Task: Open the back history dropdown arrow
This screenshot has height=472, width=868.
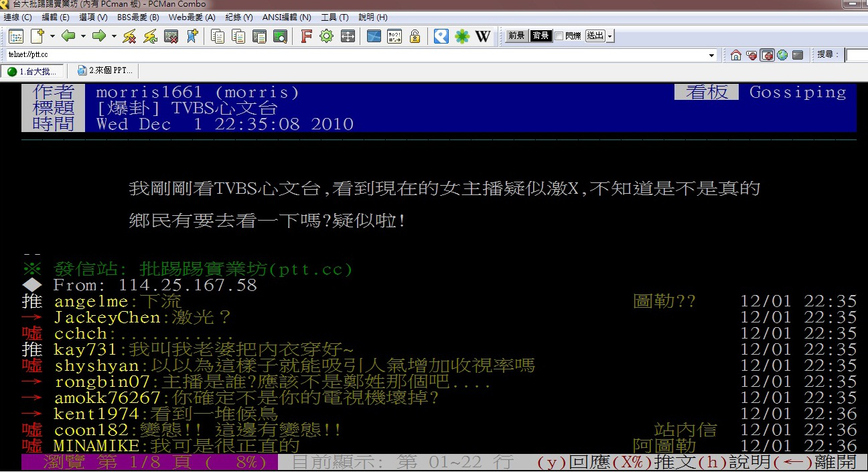Action: 83,36
